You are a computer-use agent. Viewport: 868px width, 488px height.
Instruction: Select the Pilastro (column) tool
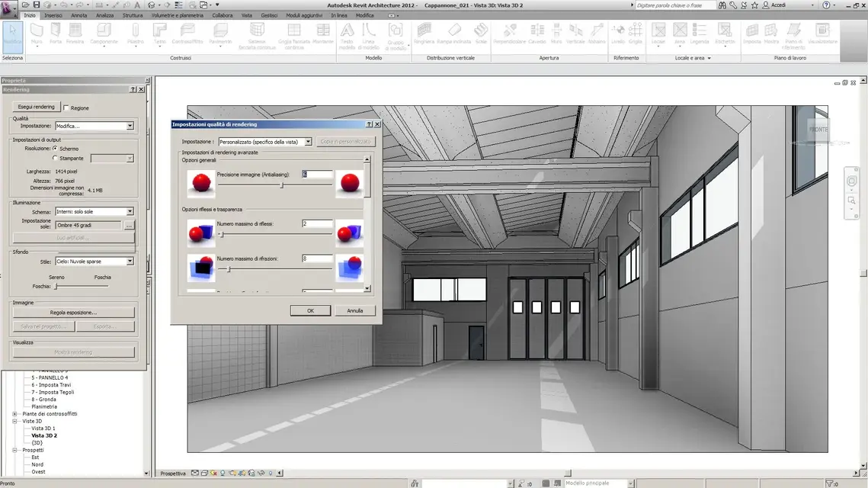[135, 34]
